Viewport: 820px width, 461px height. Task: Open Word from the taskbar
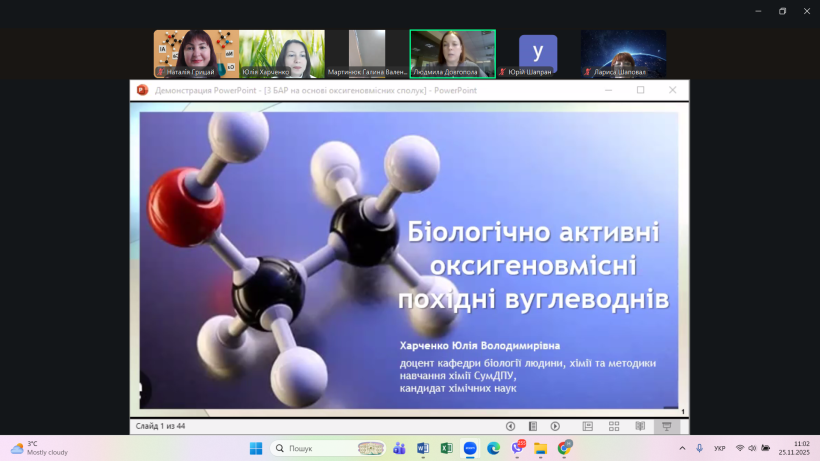point(422,448)
